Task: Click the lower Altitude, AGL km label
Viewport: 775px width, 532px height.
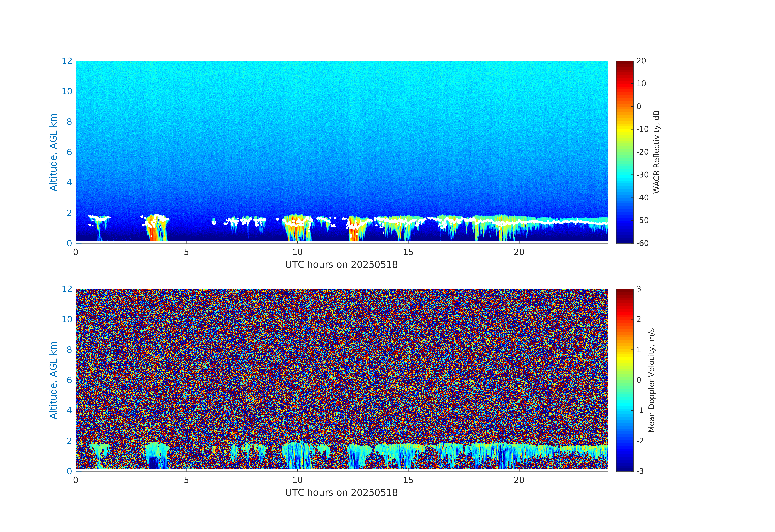Action: tap(53, 380)
